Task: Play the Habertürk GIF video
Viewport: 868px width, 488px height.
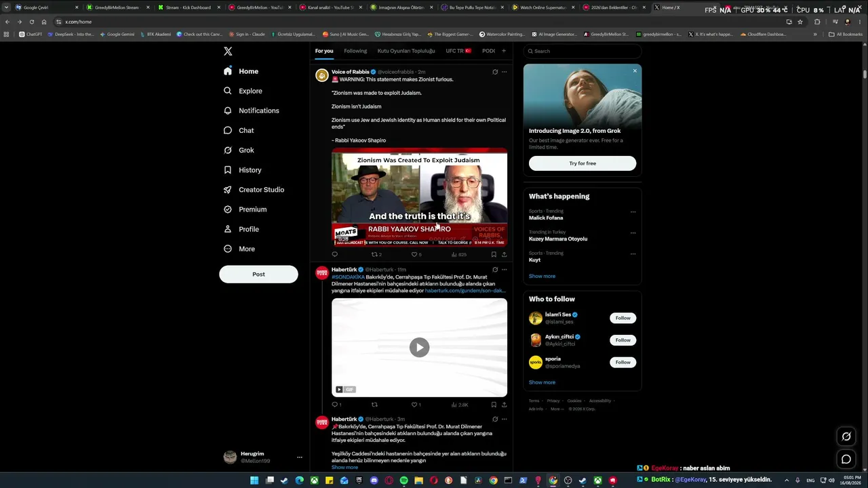Action: click(x=419, y=347)
